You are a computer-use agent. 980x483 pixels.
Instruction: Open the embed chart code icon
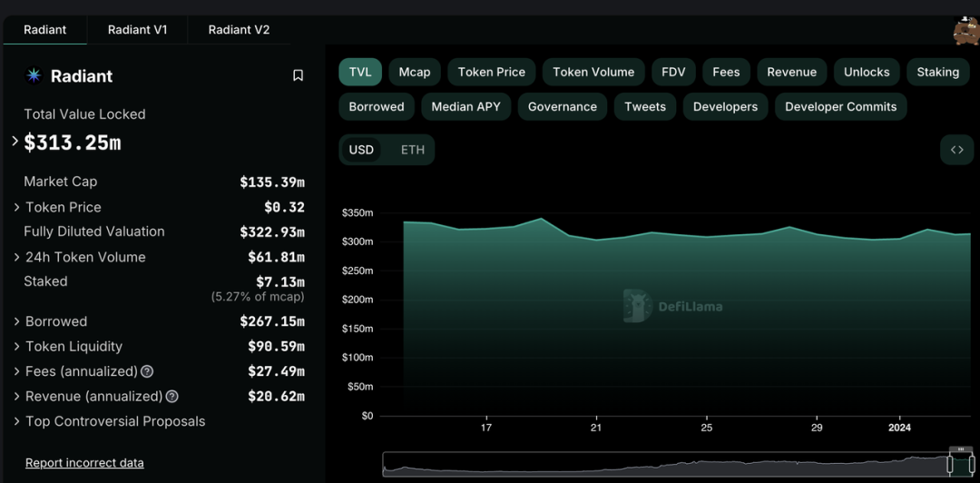tap(957, 150)
